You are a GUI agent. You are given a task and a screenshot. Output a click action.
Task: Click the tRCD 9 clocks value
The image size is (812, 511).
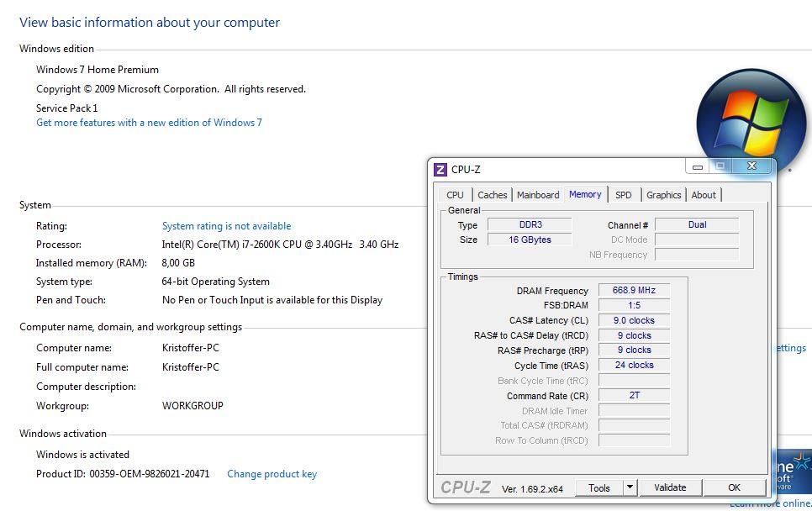pos(635,335)
